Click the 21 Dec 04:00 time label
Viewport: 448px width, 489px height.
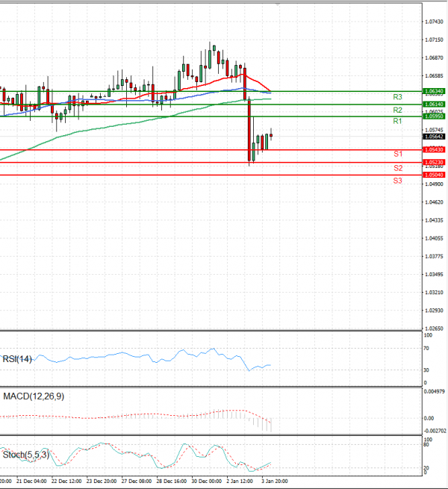pos(31,482)
